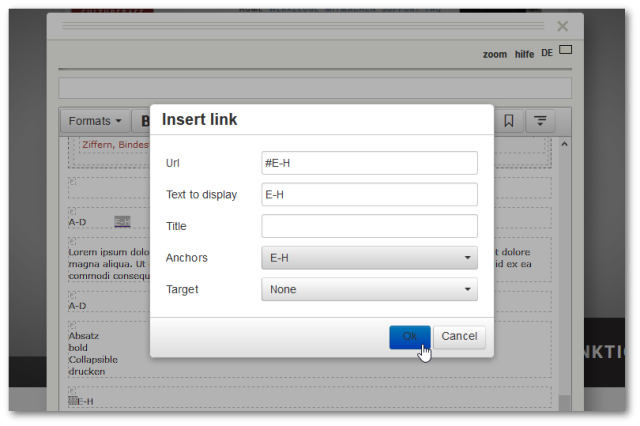
Task: Select the anchor marker before bottom E-H text
Action: click(x=72, y=400)
